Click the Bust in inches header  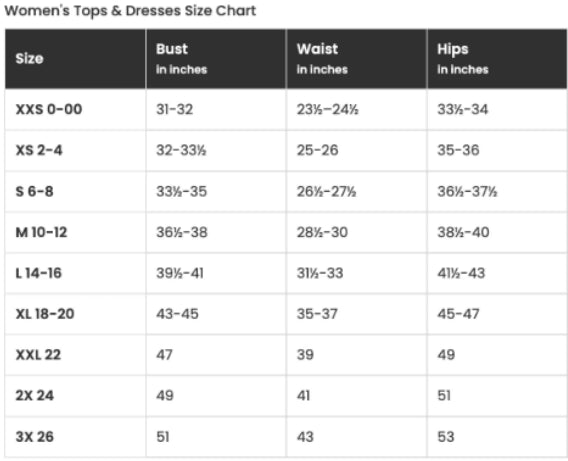(x=181, y=59)
